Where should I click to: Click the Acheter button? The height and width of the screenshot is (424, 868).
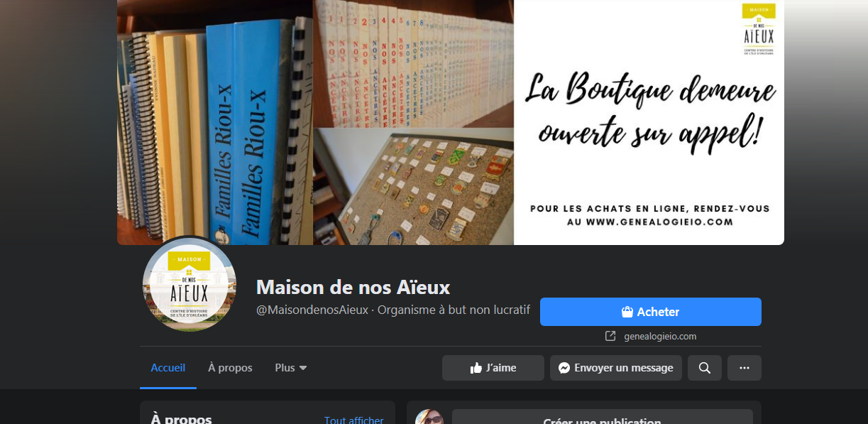651,312
